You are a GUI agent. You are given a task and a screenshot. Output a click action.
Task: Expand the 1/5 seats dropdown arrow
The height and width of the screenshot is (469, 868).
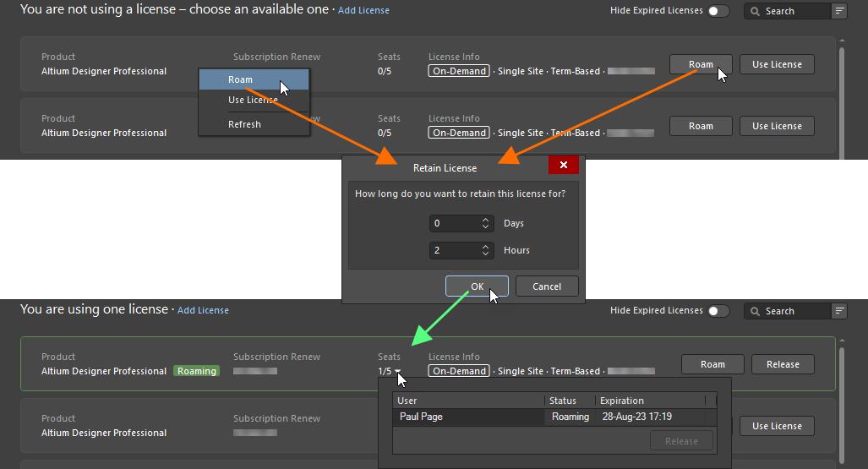click(x=397, y=372)
